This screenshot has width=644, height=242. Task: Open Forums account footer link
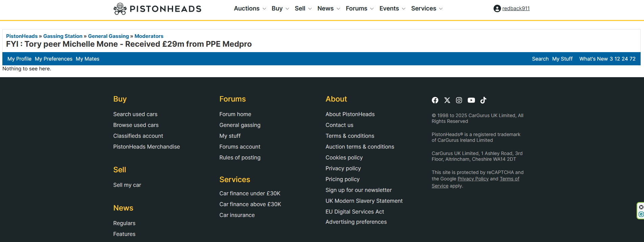(x=240, y=147)
